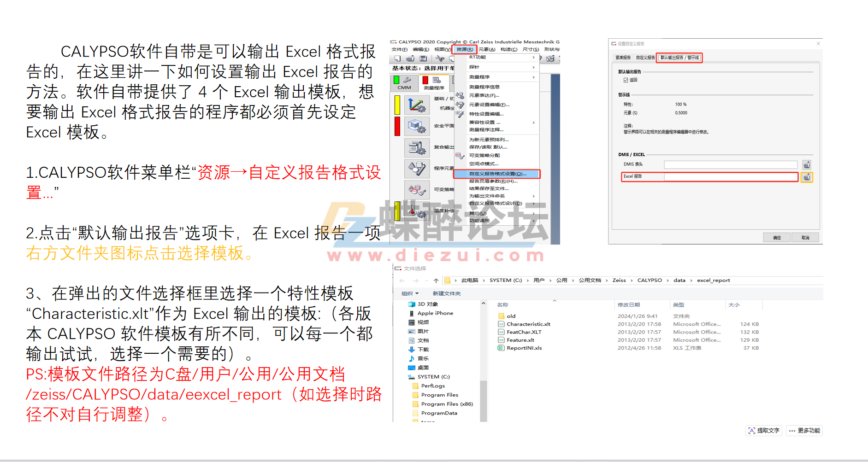Viewport: 868px width, 462px height.
Task: Click the 确定 button in the dialog
Action: [777, 238]
